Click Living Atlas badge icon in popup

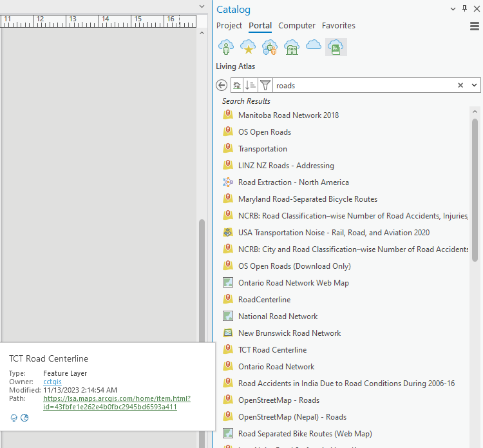pos(14,418)
